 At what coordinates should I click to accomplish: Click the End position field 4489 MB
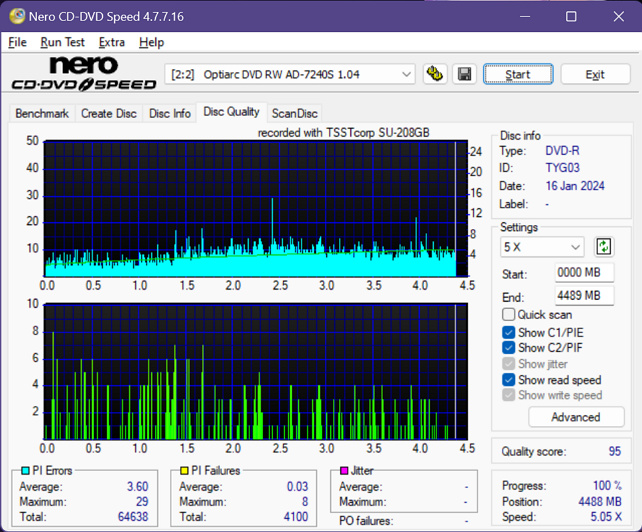pyautogui.click(x=584, y=295)
